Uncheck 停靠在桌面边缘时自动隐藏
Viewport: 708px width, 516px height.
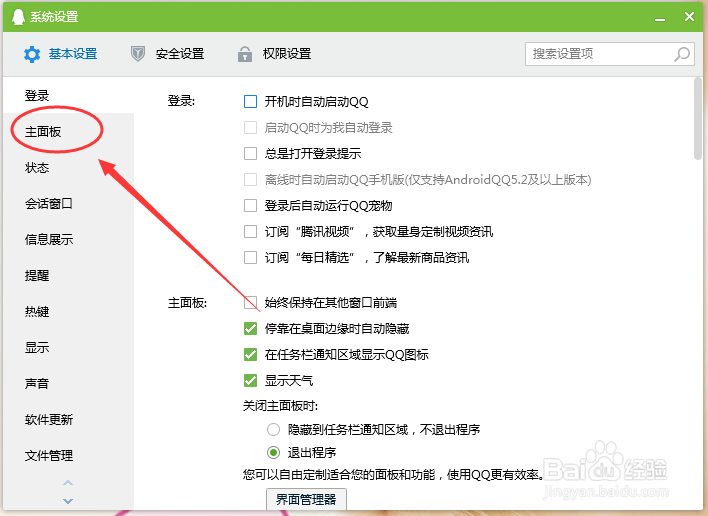pyautogui.click(x=251, y=329)
